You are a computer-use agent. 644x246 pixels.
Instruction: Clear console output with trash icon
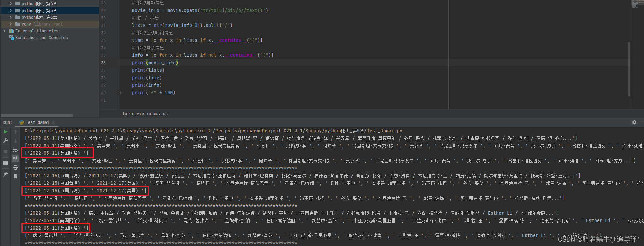pos(15,176)
